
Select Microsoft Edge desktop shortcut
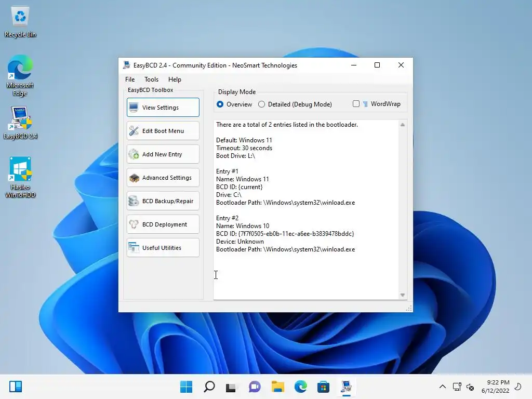pos(20,75)
